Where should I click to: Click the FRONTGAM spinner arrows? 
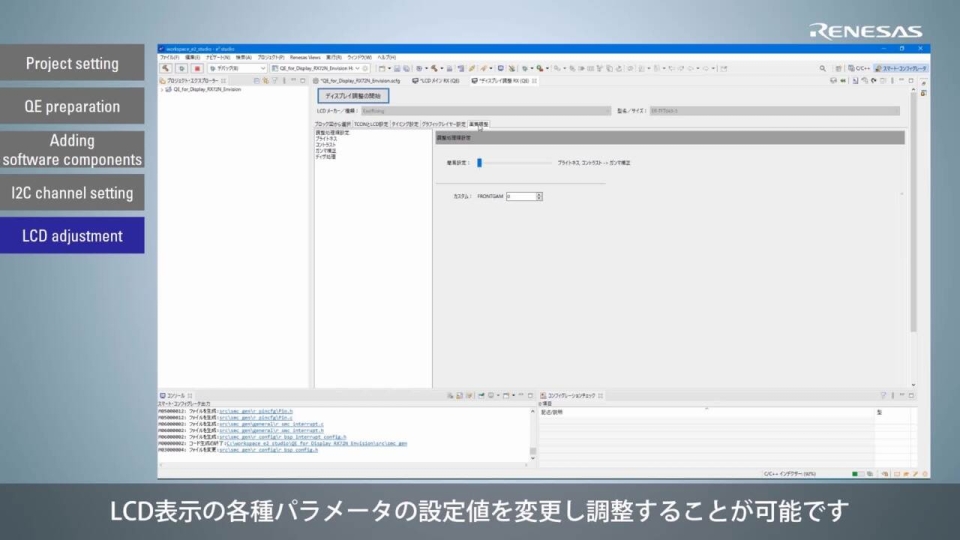pos(540,196)
